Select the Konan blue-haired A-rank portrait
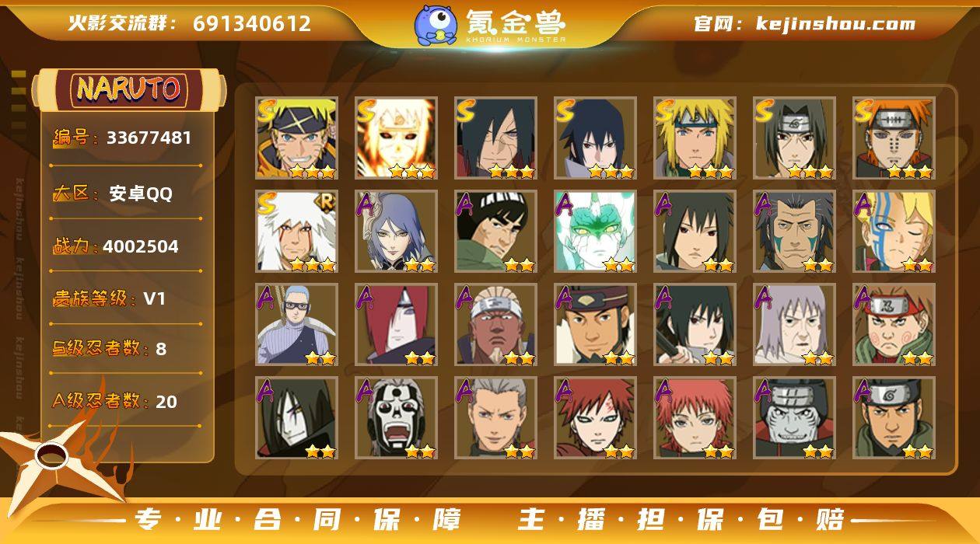 coord(397,232)
